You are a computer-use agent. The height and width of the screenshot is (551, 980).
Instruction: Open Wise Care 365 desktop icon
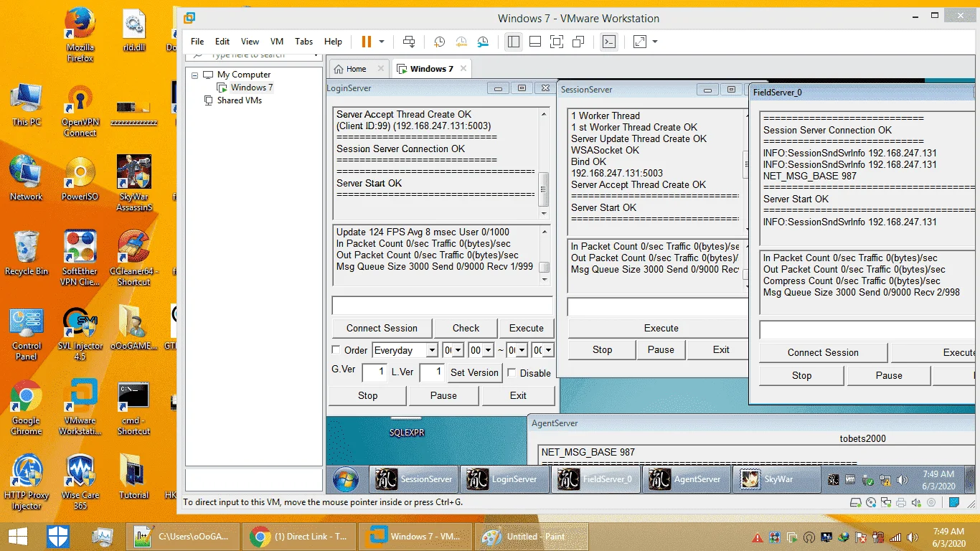click(x=80, y=481)
